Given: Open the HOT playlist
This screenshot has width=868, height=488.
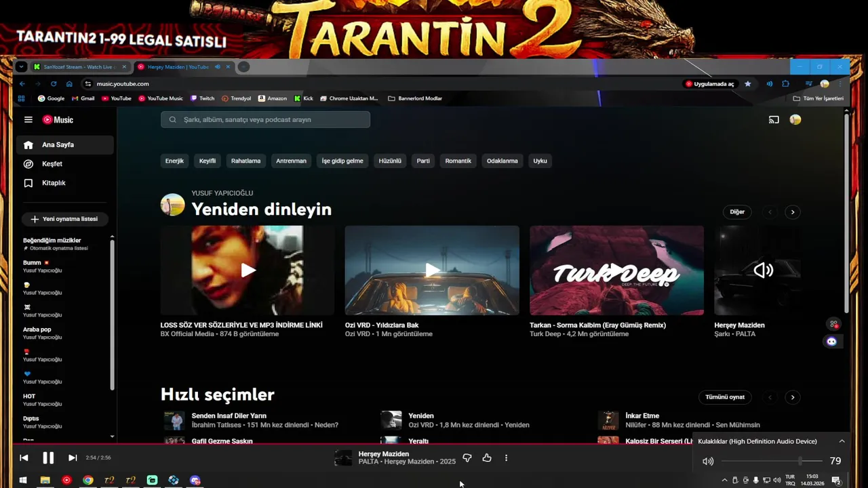Looking at the screenshot, I should [x=64, y=400].
